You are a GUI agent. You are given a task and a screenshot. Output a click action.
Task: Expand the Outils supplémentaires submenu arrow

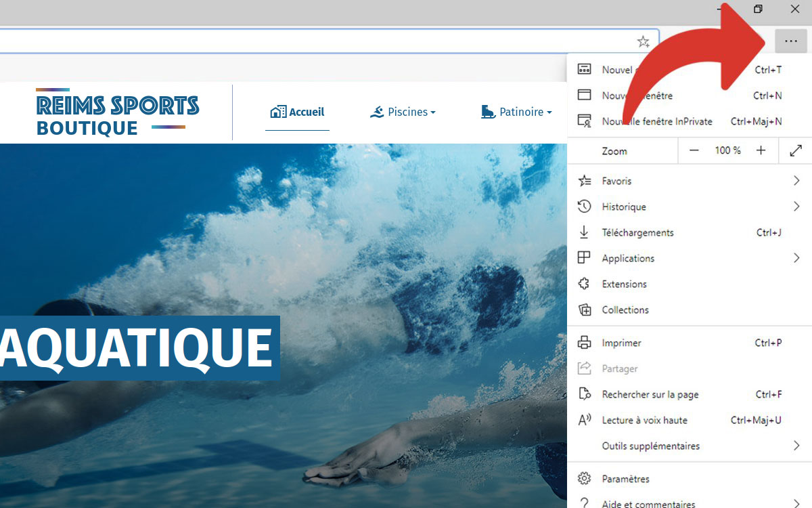pyautogui.click(x=796, y=446)
